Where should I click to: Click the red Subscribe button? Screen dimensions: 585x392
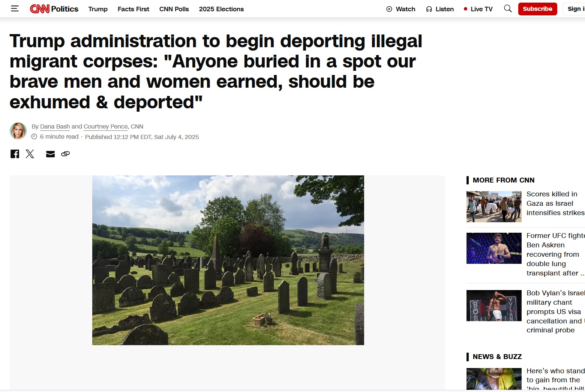(x=537, y=9)
